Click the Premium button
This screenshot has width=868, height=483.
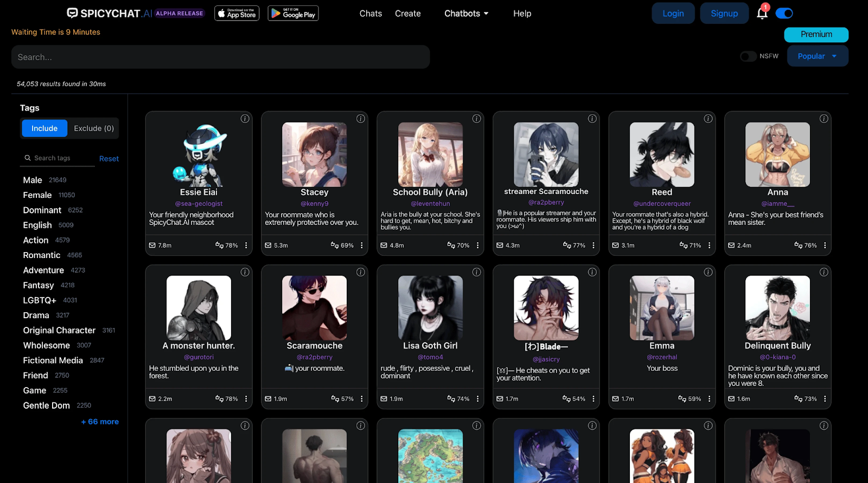816,35
